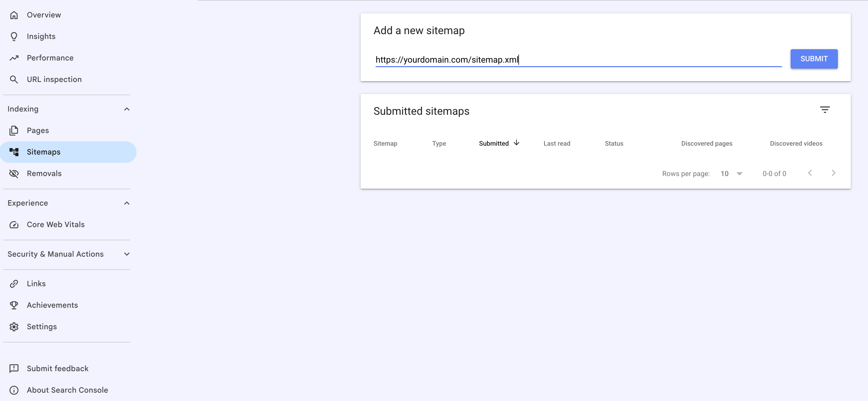868x401 pixels.
Task: Go to next page of sitemaps table
Action: coord(833,173)
